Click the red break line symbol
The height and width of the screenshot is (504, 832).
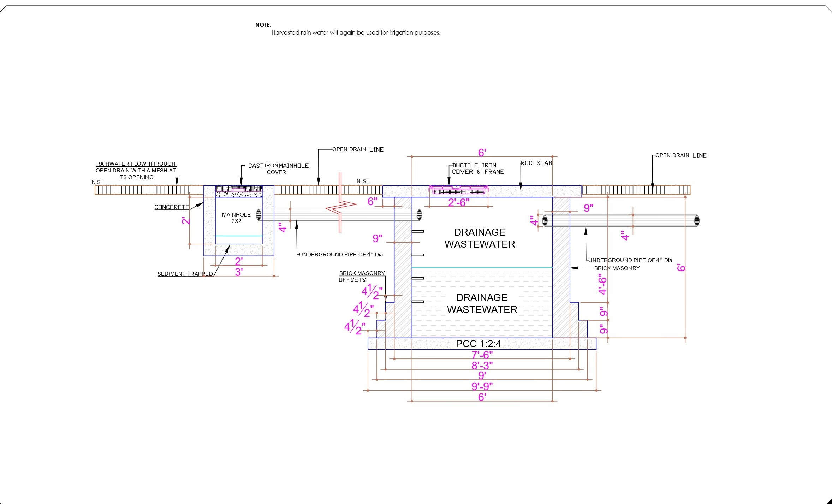(x=340, y=203)
